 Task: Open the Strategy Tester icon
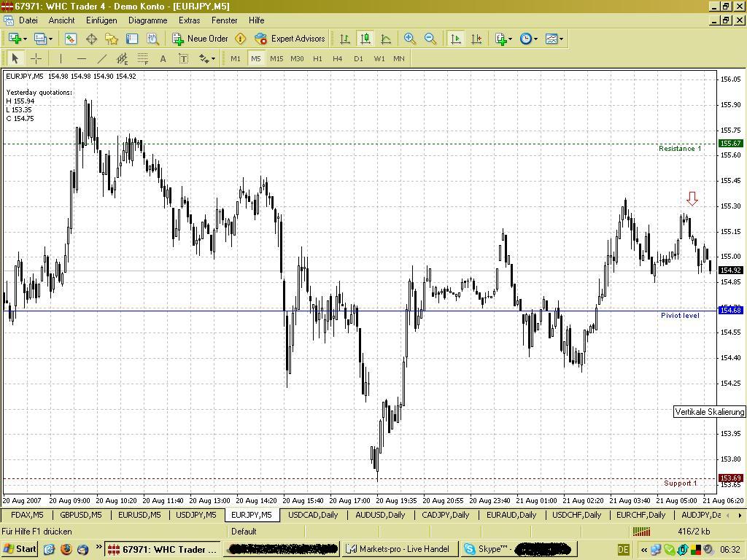[x=152, y=39]
